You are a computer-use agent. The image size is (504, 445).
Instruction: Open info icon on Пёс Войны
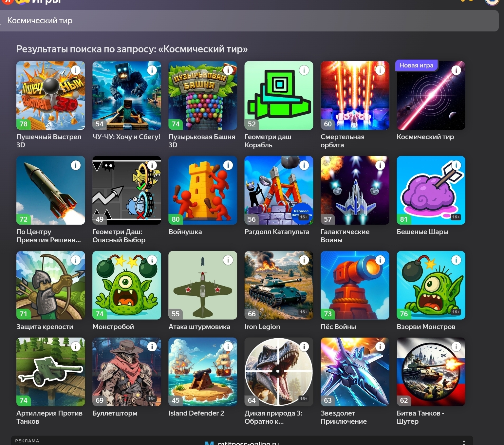[x=380, y=260]
